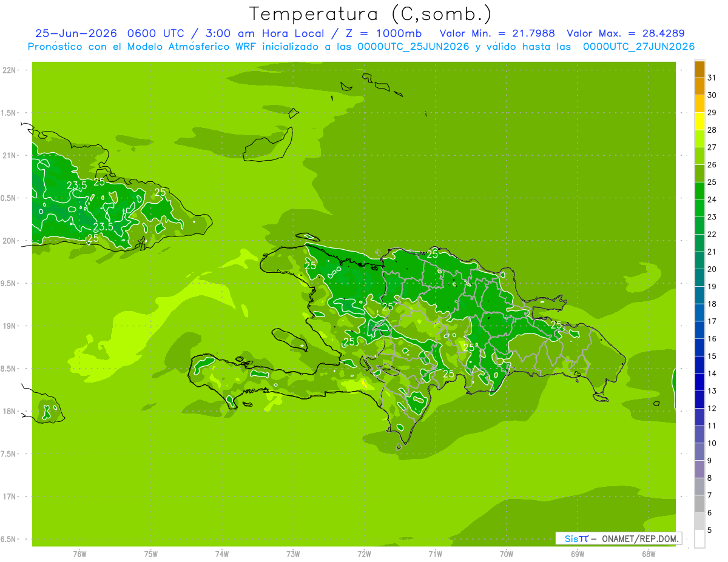Click the longitude label "75W"
This screenshot has width=728, height=562.
coord(151,554)
